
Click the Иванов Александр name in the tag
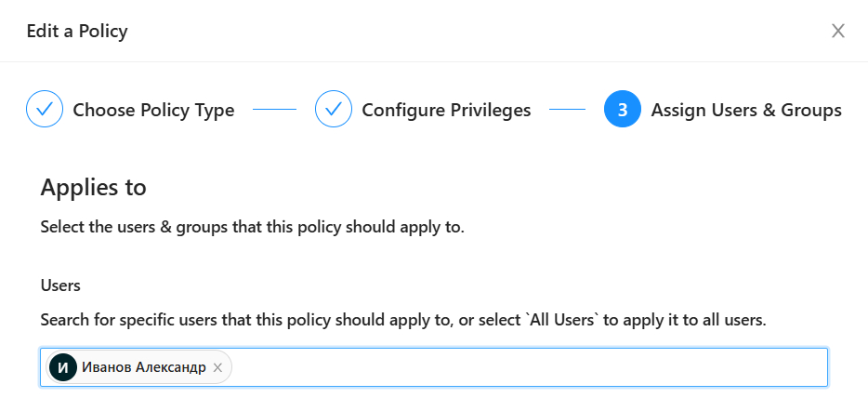[x=144, y=367]
